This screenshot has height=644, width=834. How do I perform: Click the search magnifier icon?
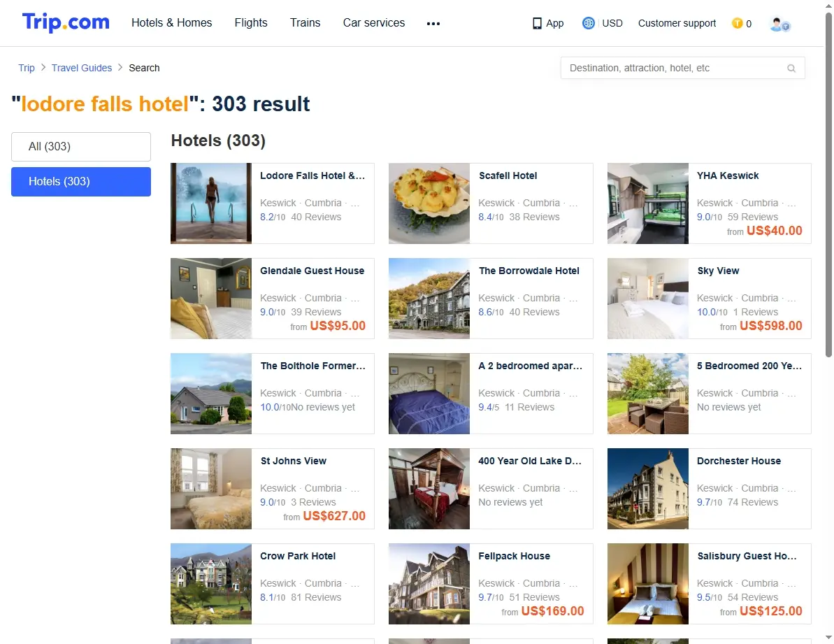(x=791, y=68)
